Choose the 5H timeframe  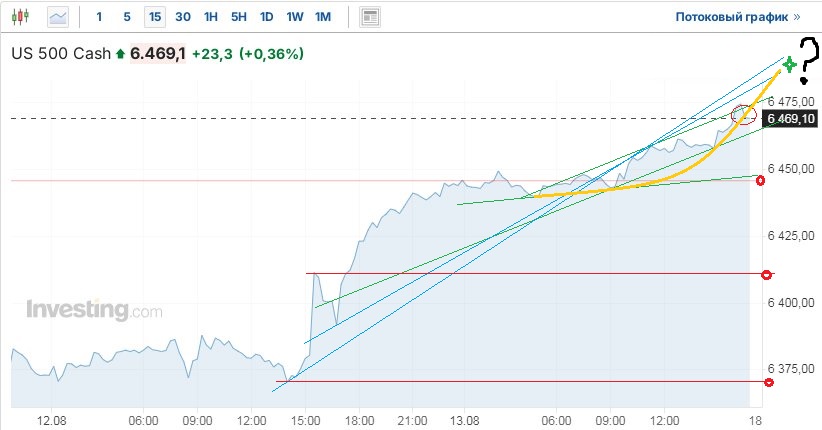pyautogui.click(x=239, y=17)
